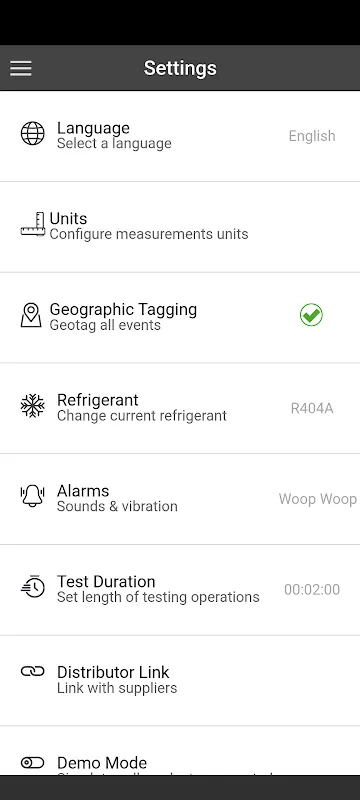Toggle the Demo Mode switch icon
This screenshot has height=800, width=360.
(33, 763)
